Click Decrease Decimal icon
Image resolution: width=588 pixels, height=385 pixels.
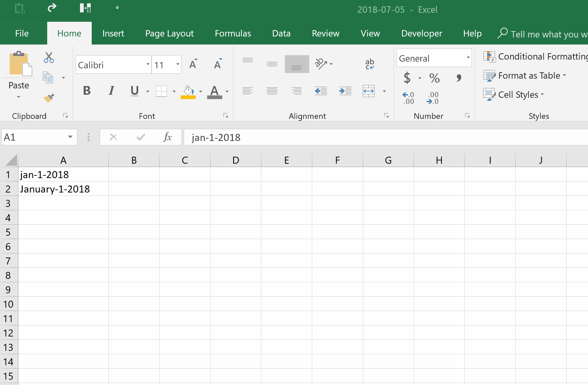pyautogui.click(x=433, y=98)
